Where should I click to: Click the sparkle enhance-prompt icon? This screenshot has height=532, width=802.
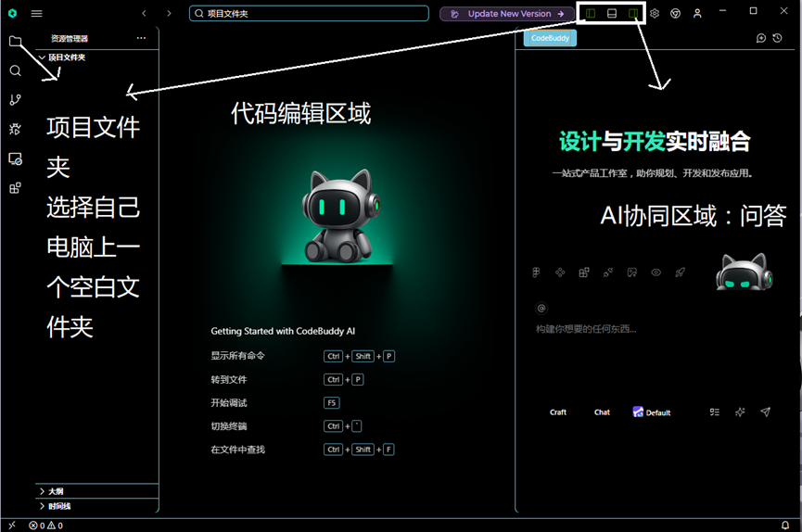tap(740, 412)
